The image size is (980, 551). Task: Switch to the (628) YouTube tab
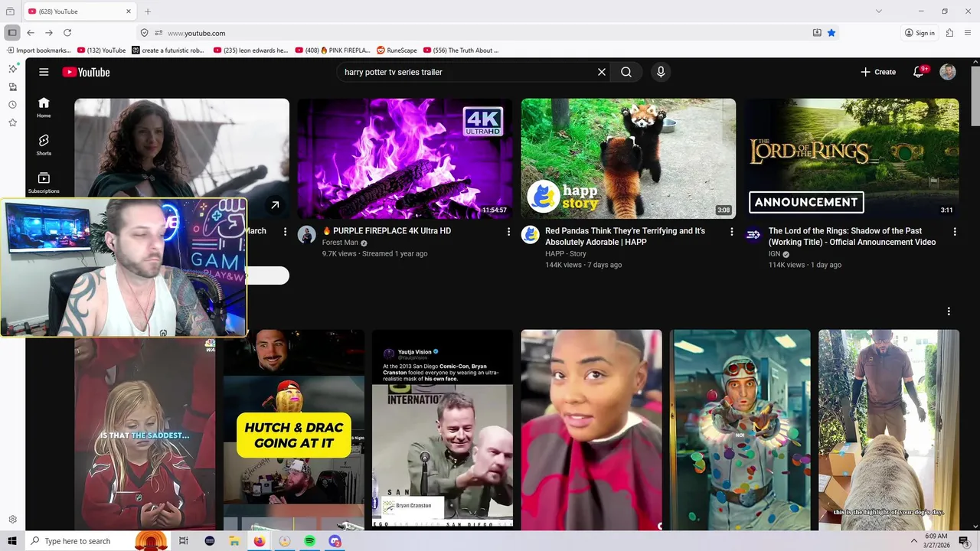click(80, 11)
